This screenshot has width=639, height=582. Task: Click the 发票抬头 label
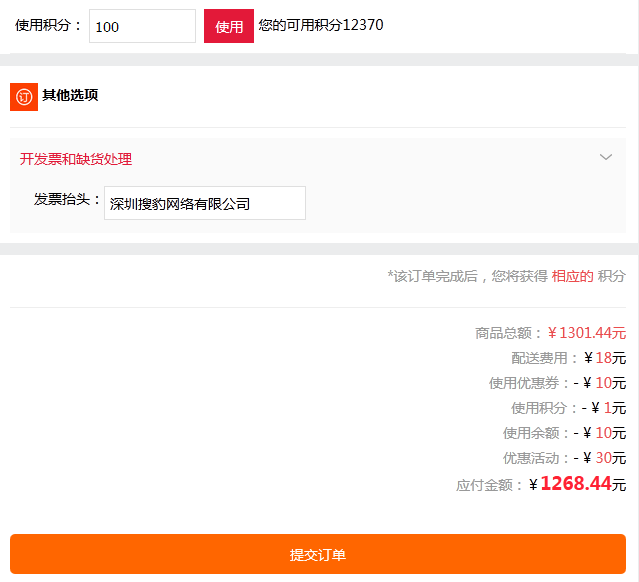point(67,200)
